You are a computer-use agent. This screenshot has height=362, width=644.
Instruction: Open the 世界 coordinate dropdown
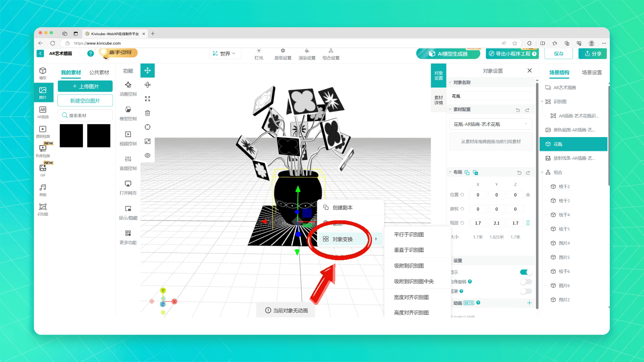pyautogui.click(x=224, y=54)
